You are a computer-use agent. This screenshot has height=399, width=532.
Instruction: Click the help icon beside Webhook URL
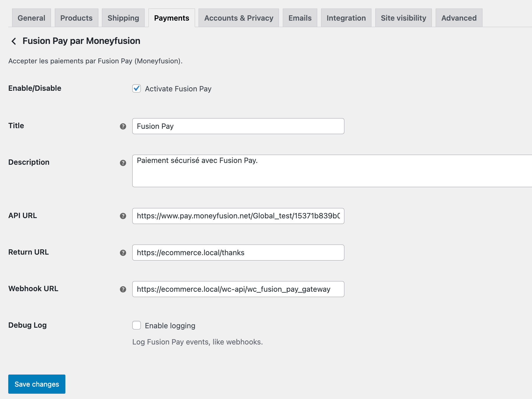[123, 289]
